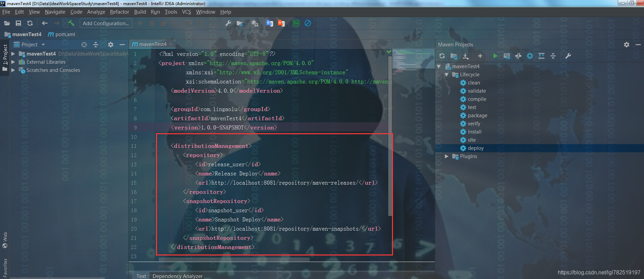Click pom.xml in the breadcrumb bar
The width and height of the screenshot is (644, 279).
pos(62,34)
